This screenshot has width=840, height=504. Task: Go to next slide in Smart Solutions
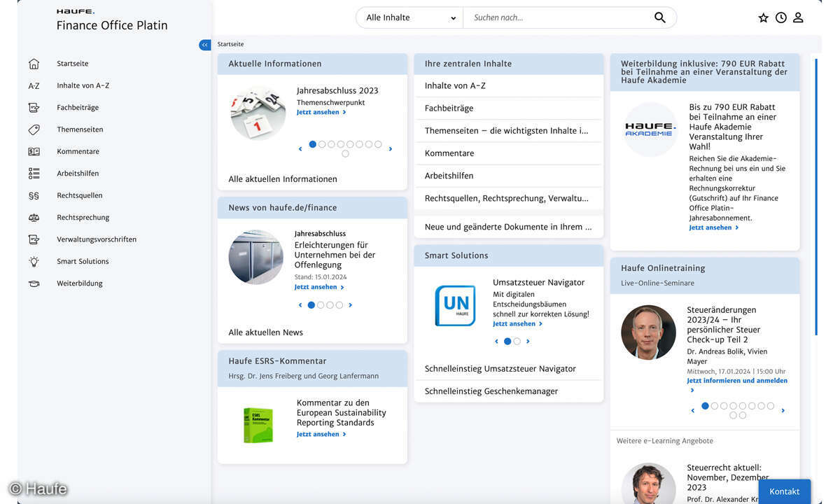[x=528, y=342]
